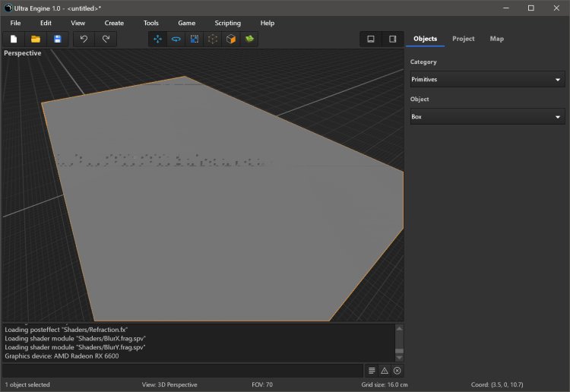This screenshot has height=392, width=570.
Task: Open the Scripting menu
Action: pyautogui.click(x=227, y=23)
